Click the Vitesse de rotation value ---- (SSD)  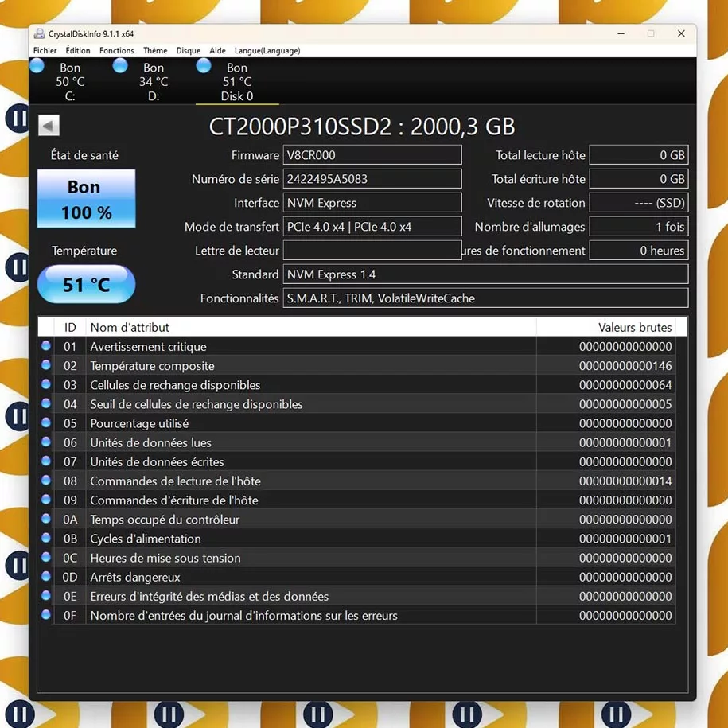639,203
